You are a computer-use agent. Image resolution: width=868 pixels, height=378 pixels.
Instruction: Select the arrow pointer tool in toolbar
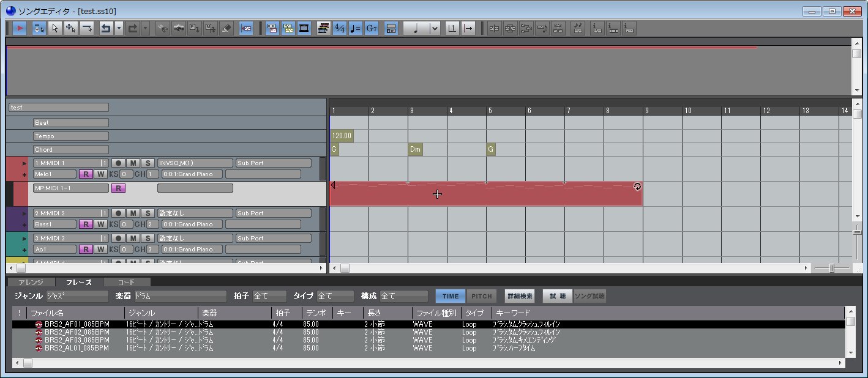pyautogui.click(x=55, y=28)
